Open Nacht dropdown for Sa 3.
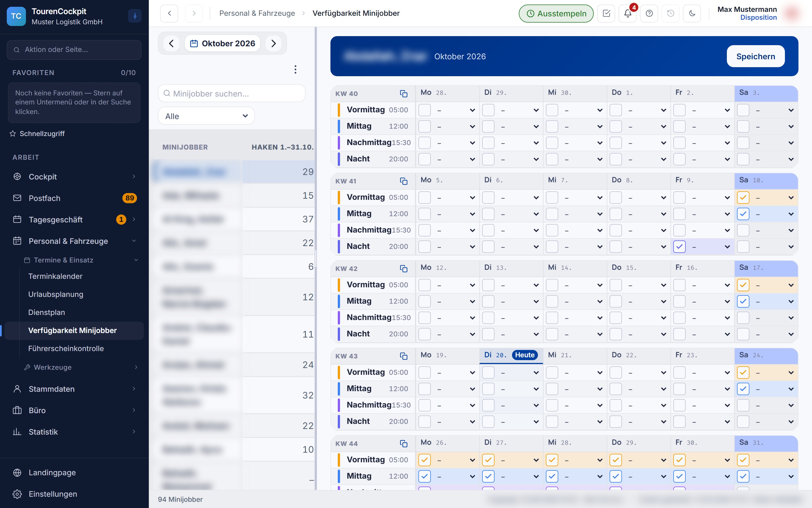 click(774, 159)
